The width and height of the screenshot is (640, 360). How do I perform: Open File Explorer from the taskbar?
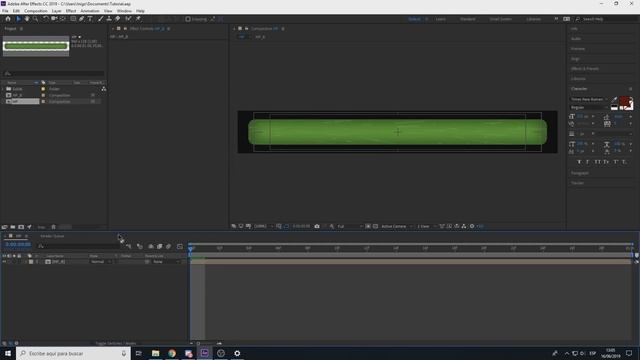[x=156, y=353]
